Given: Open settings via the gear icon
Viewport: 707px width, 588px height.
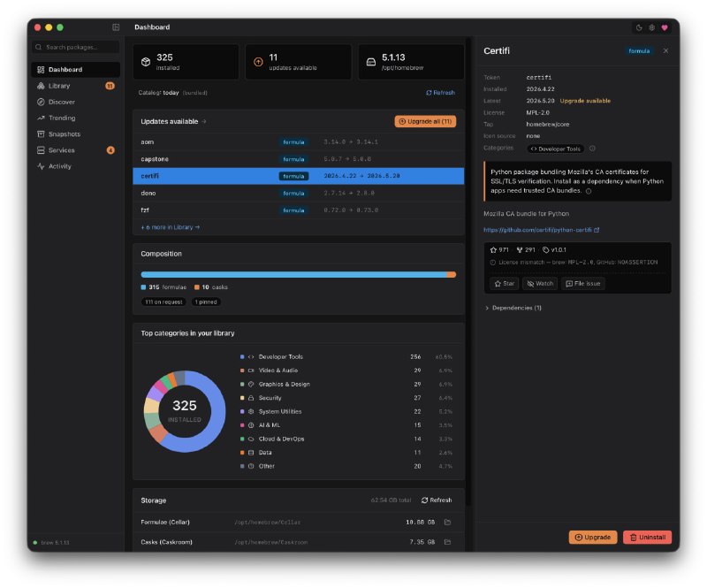Looking at the screenshot, I should [x=651, y=27].
